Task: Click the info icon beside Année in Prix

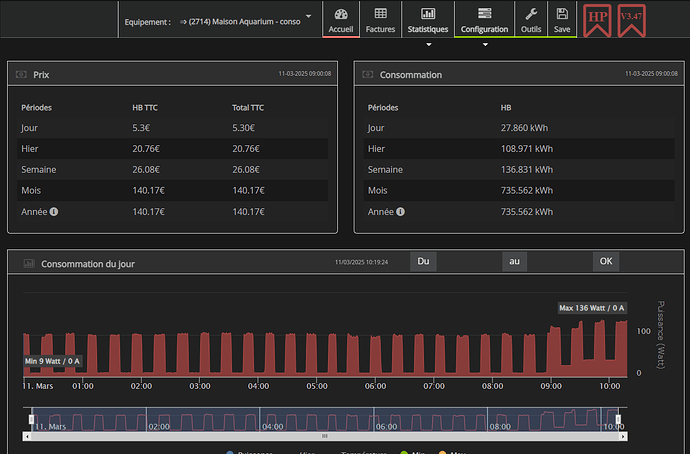Action: pyautogui.click(x=54, y=212)
